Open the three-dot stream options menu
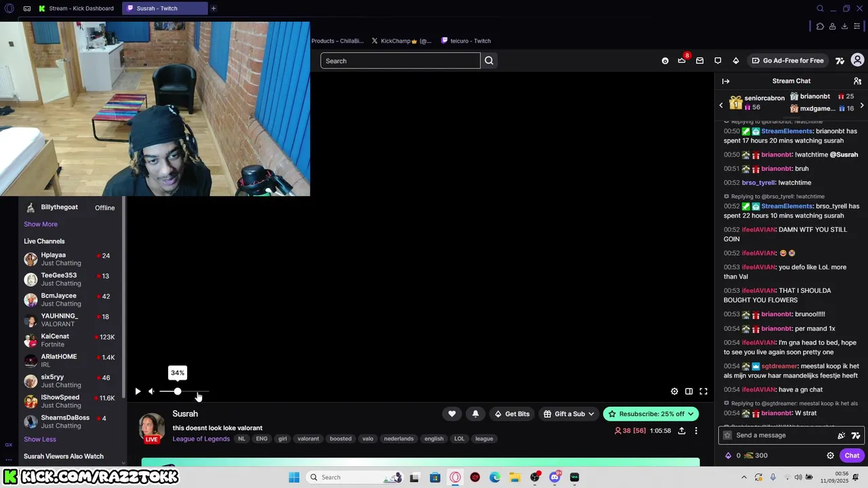 pyautogui.click(x=696, y=431)
